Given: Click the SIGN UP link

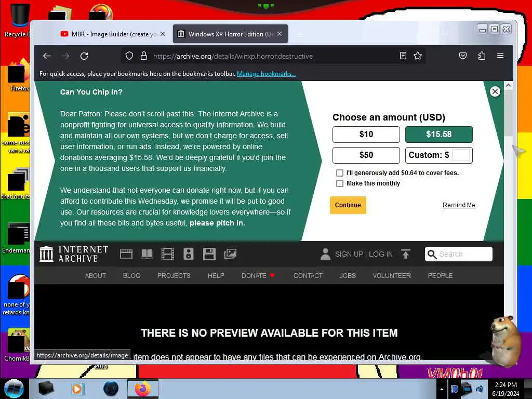Looking at the screenshot, I should coord(349,254).
